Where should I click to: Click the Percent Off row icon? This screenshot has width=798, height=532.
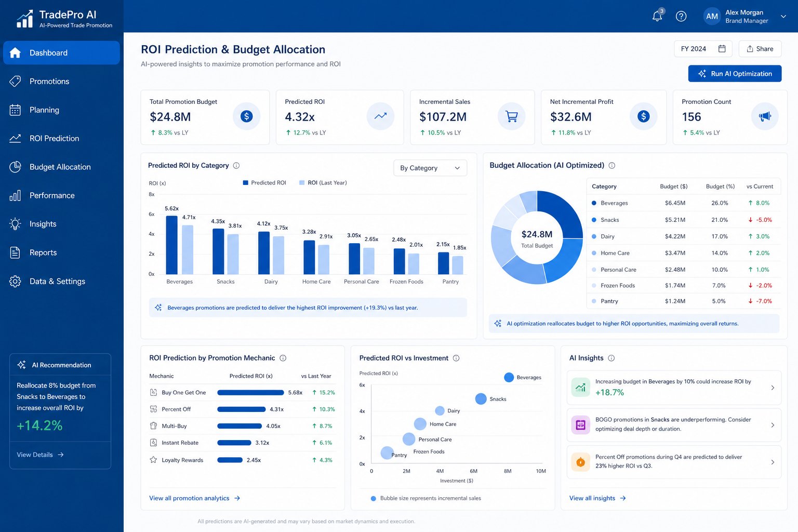[153, 409]
